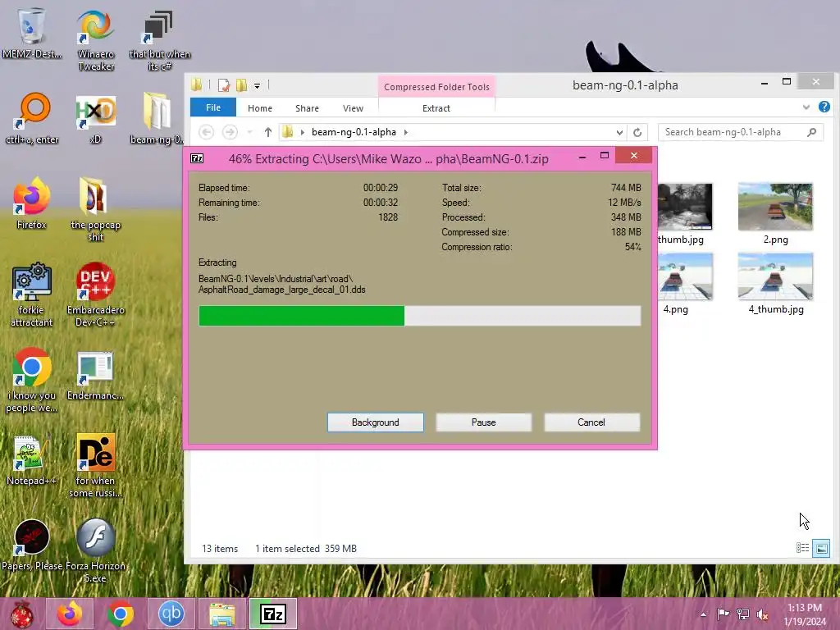
Task: Open 'the popcap shit' folder
Action: pos(94,197)
